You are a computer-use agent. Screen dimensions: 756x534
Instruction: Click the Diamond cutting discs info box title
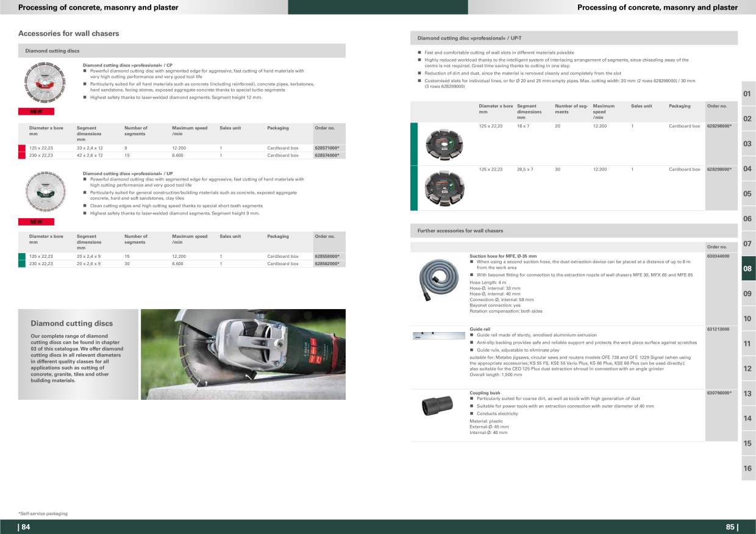click(x=72, y=324)
